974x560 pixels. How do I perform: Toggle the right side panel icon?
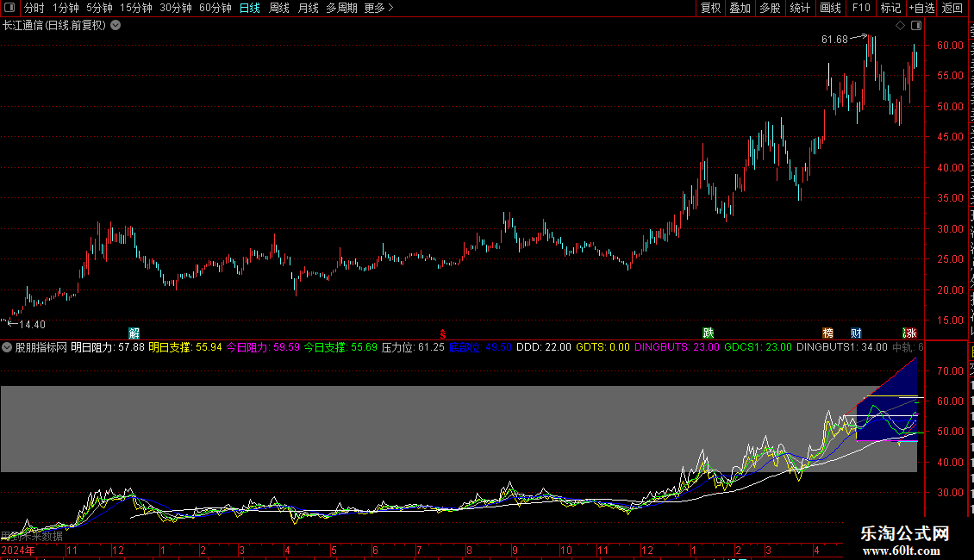(916, 26)
